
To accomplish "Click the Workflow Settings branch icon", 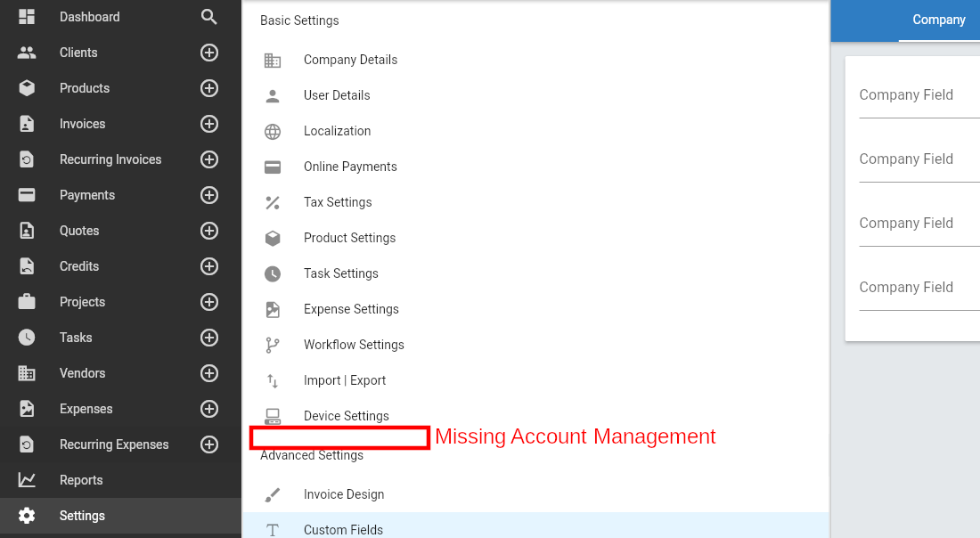I will tap(273, 345).
